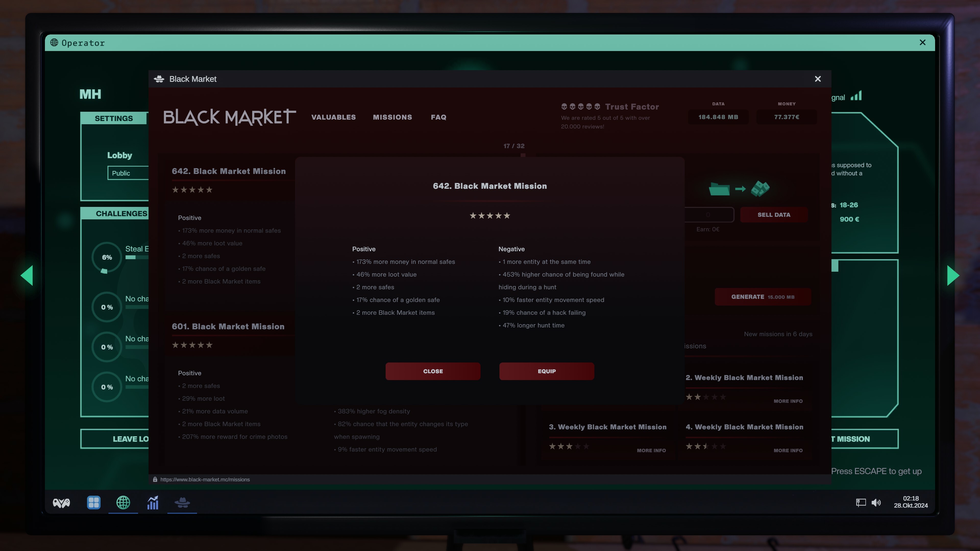Select the blue app grid icon in taskbar
Image resolution: width=980 pixels, height=551 pixels.
[93, 503]
